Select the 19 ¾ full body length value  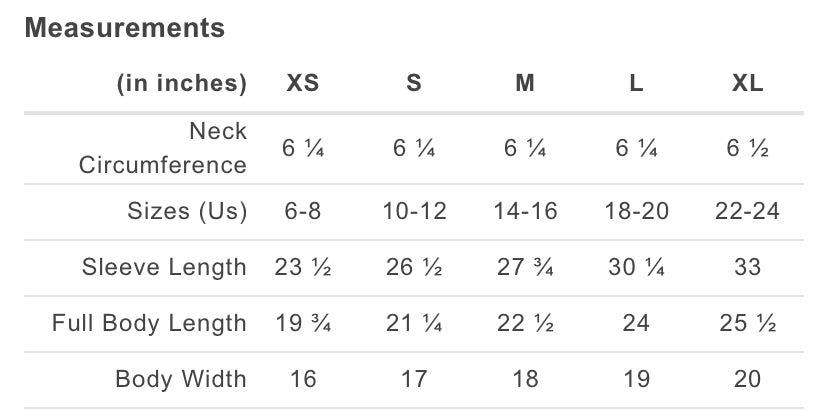click(303, 324)
